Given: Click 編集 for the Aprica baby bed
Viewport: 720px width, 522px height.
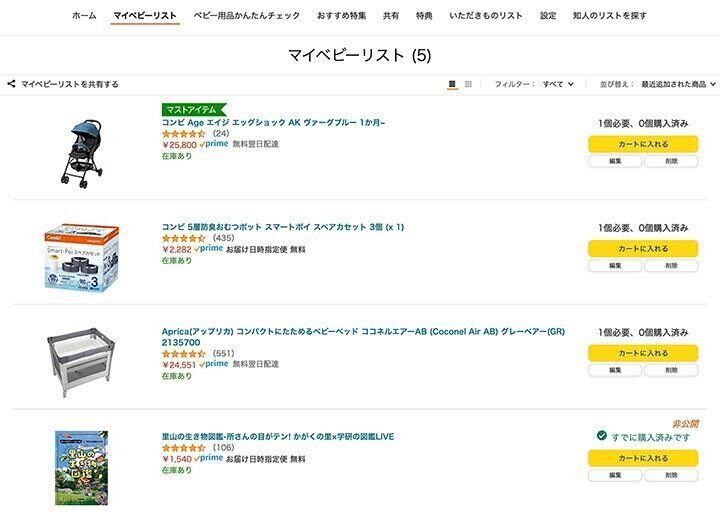Looking at the screenshot, I should [615, 370].
